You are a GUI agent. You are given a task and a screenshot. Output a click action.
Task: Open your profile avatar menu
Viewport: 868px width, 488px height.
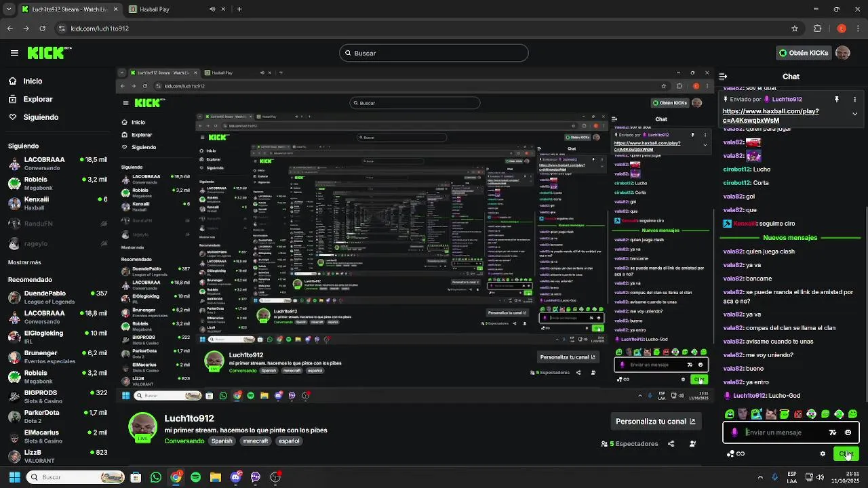point(843,53)
